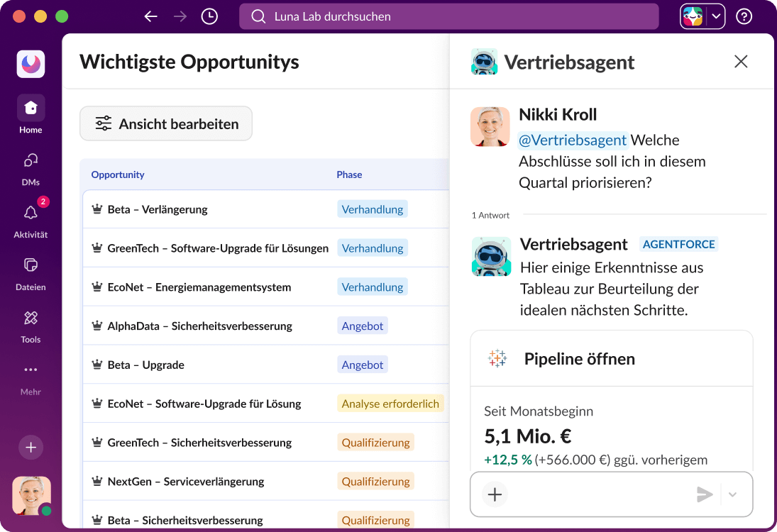Open the 1 Antwort thread reply
This screenshot has width=777, height=532.
490,214
